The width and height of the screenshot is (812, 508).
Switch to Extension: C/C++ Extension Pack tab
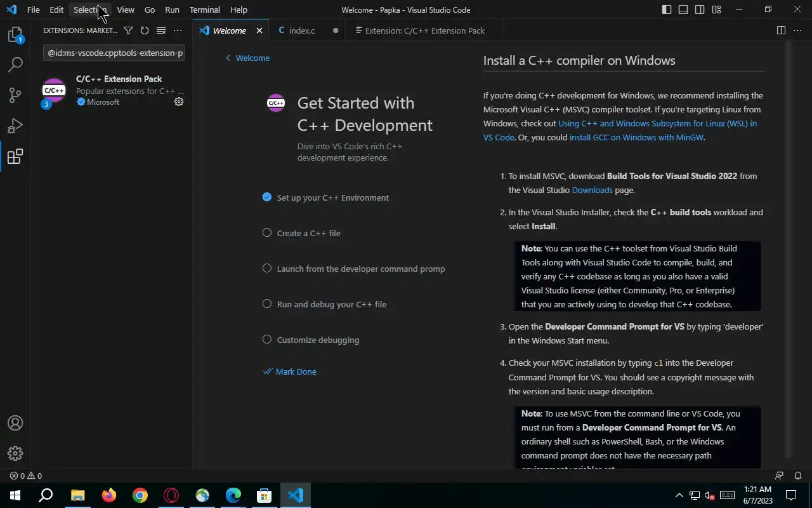(x=424, y=30)
